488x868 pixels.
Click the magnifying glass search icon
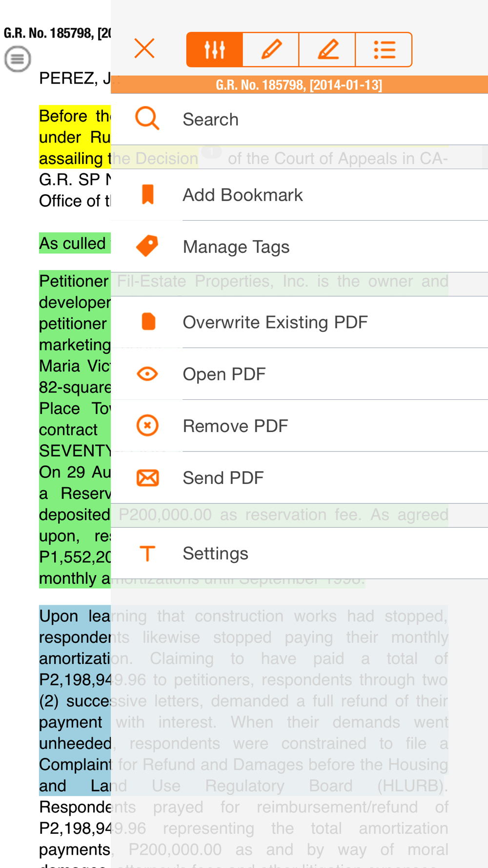(147, 119)
